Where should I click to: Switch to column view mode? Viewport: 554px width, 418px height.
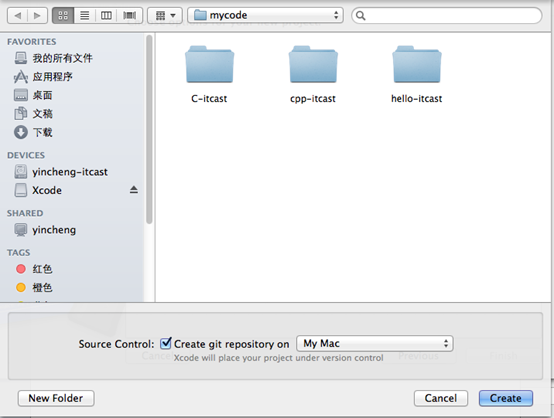[106, 16]
